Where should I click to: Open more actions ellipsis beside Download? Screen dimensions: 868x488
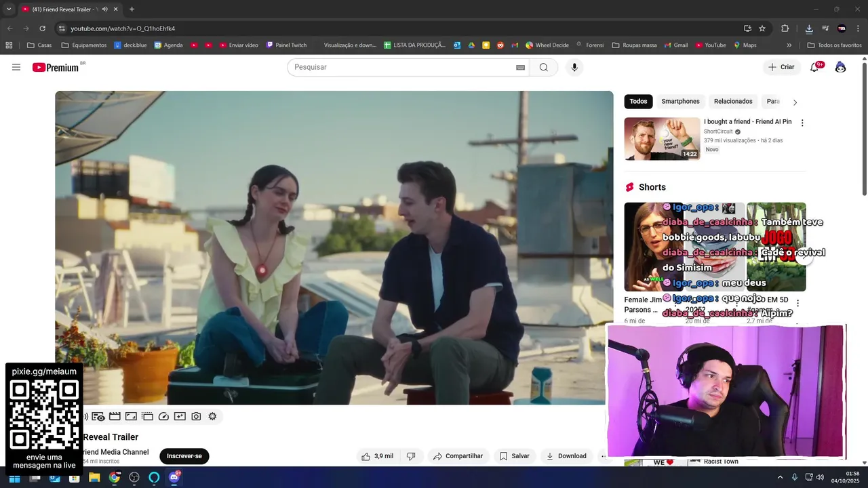click(x=603, y=456)
